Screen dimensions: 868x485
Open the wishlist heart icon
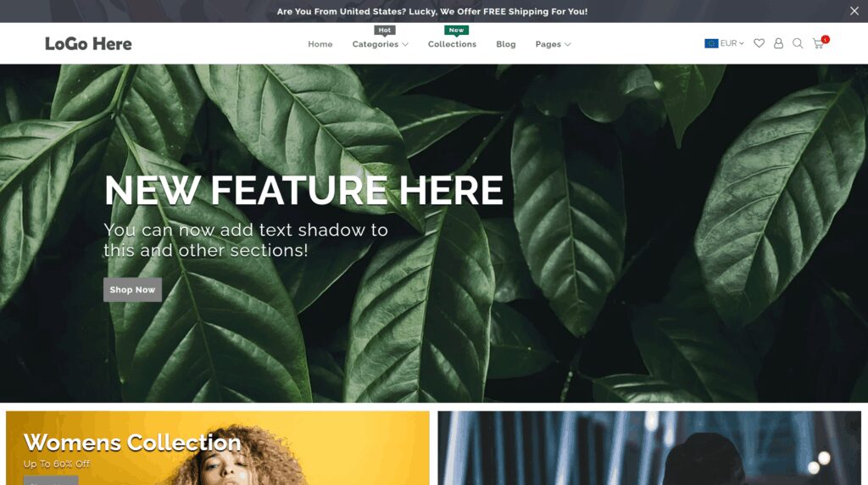click(759, 43)
